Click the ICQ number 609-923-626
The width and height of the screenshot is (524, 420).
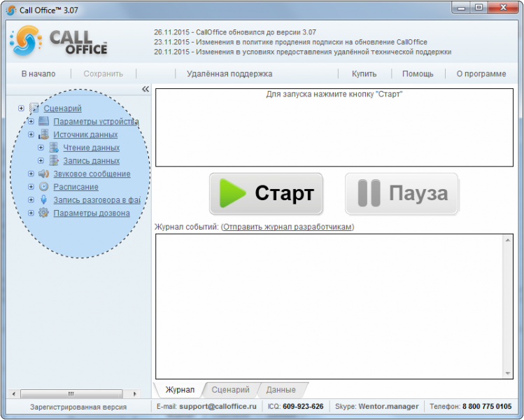pyautogui.click(x=303, y=406)
